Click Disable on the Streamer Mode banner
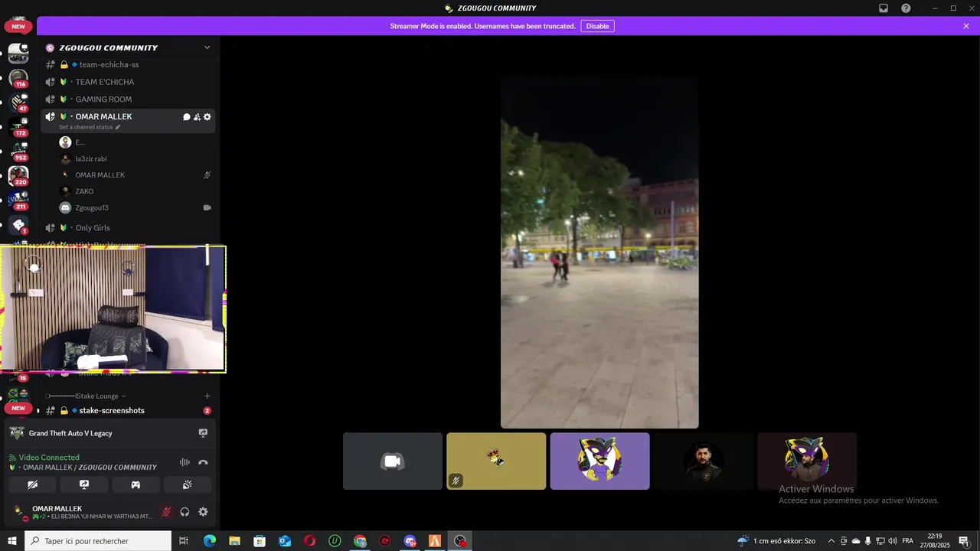The height and width of the screenshot is (551, 980). [x=597, y=26]
